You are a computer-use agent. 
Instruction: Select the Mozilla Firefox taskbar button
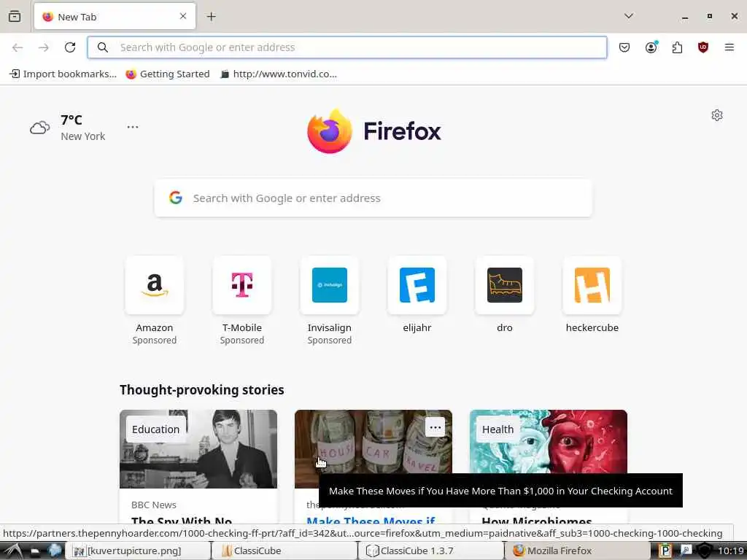[578, 551]
